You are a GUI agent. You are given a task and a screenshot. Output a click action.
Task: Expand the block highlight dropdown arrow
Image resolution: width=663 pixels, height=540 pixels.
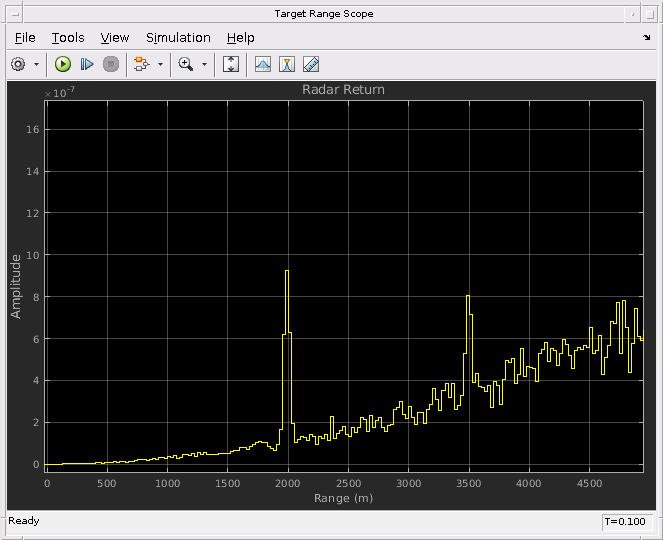click(160, 64)
